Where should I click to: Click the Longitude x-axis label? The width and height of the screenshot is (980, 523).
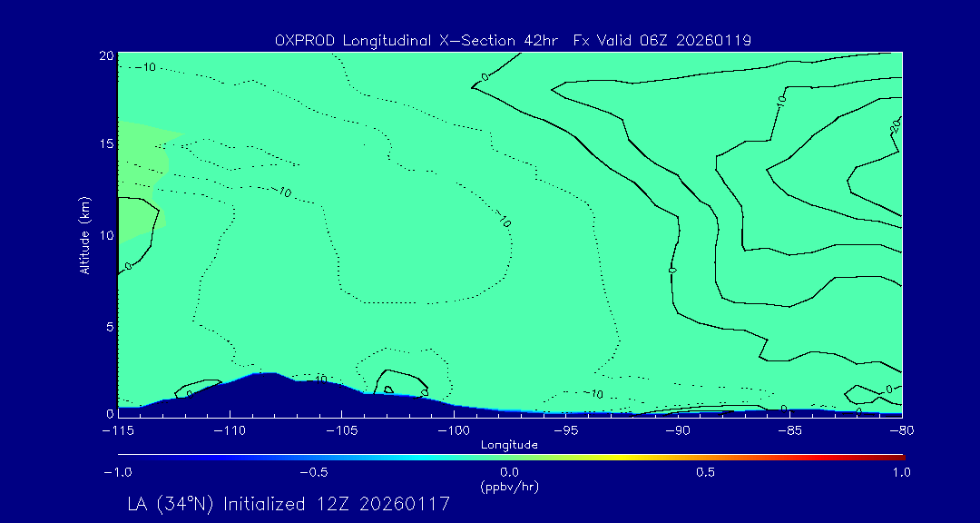[509, 445]
